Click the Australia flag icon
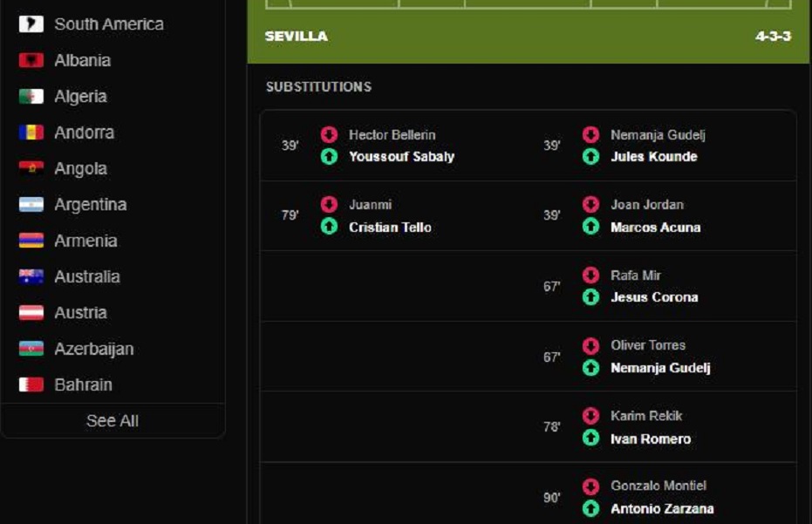The image size is (812, 524). pyautogui.click(x=31, y=276)
